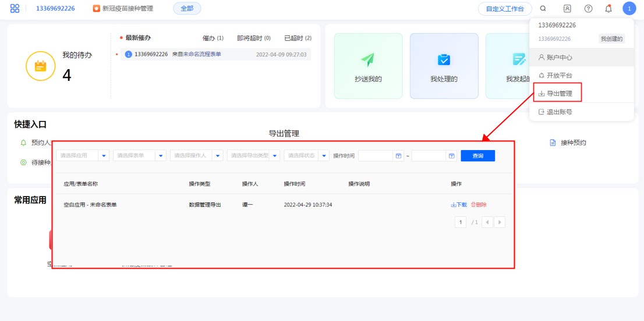Click the end date input field
Image resolution: width=644 pixels, height=321 pixels.
coord(429,156)
